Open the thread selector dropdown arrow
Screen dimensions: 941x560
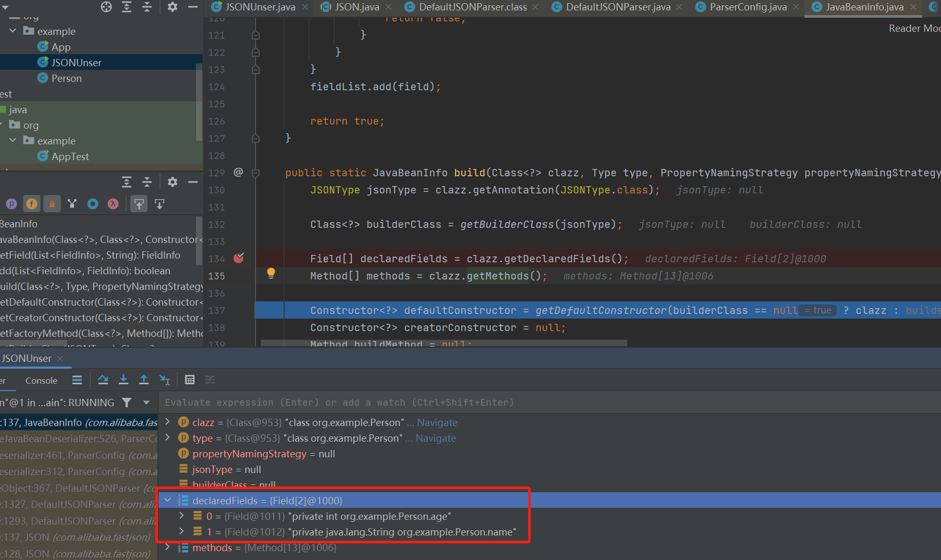pos(146,403)
